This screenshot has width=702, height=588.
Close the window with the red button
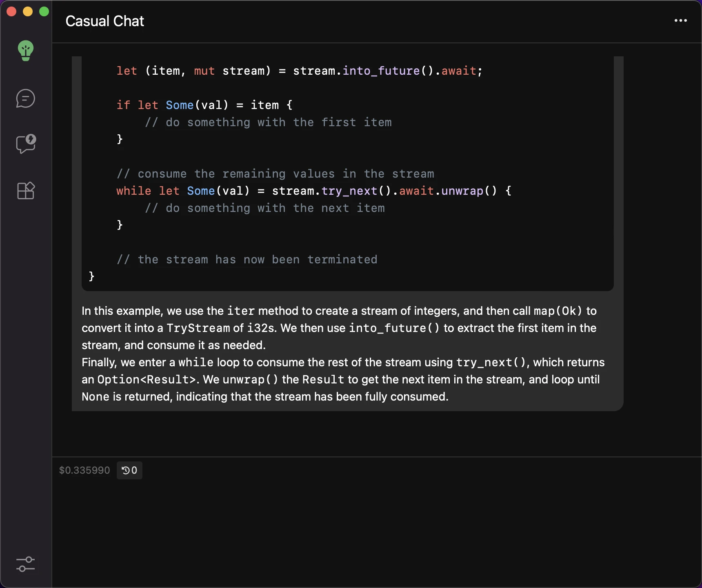(11, 11)
